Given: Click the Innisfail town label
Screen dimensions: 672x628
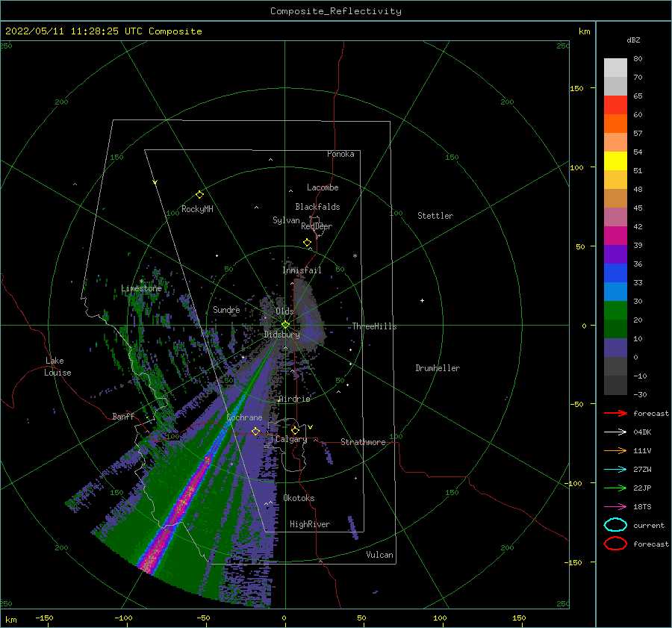Looking at the screenshot, I should tap(302, 270).
